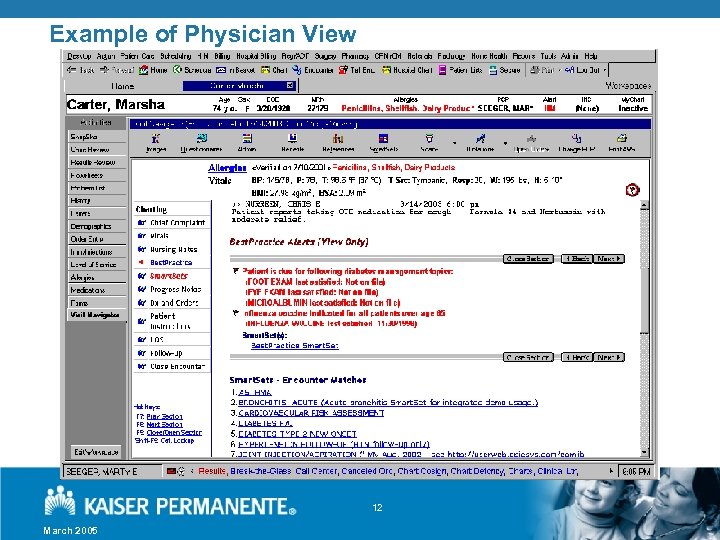Viewport: 720px width, 540px height.
Task: Open the Desktop menu
Action: tap(79, 56)
